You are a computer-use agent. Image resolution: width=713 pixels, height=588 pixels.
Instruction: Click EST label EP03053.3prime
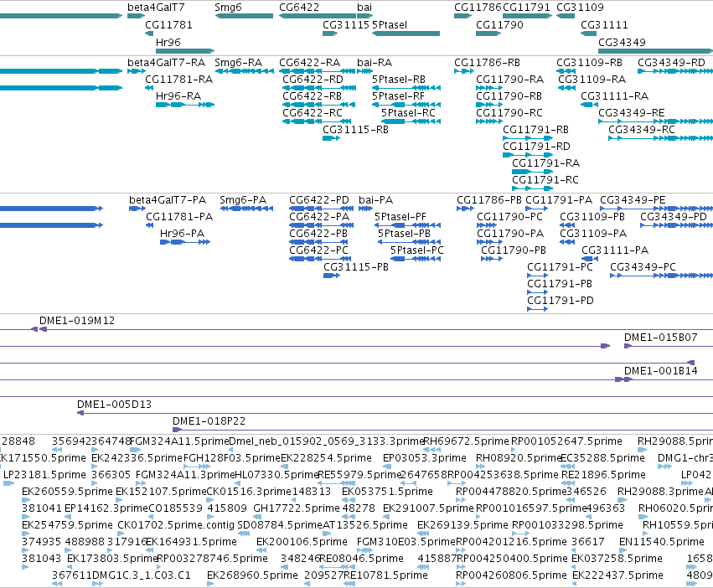(x=425, y=458)
